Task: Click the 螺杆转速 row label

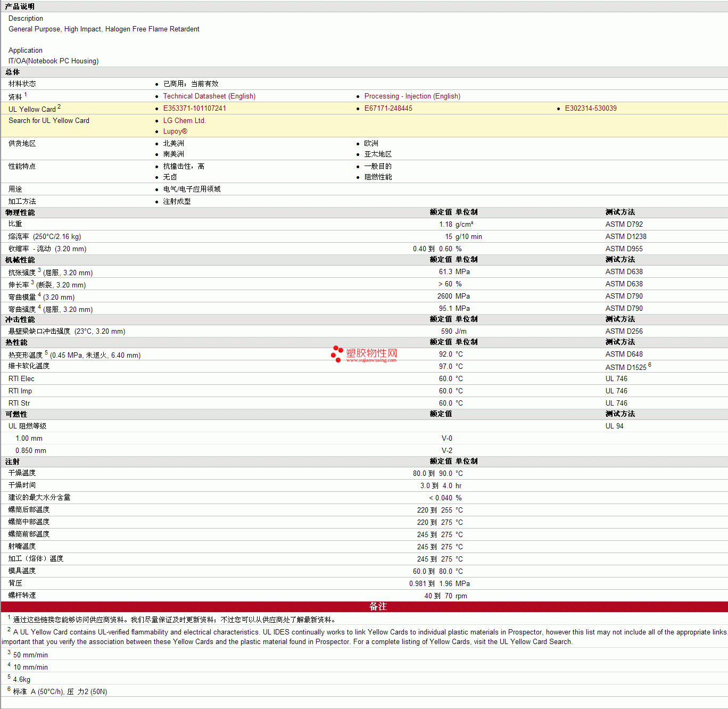Action: [22, 596]
